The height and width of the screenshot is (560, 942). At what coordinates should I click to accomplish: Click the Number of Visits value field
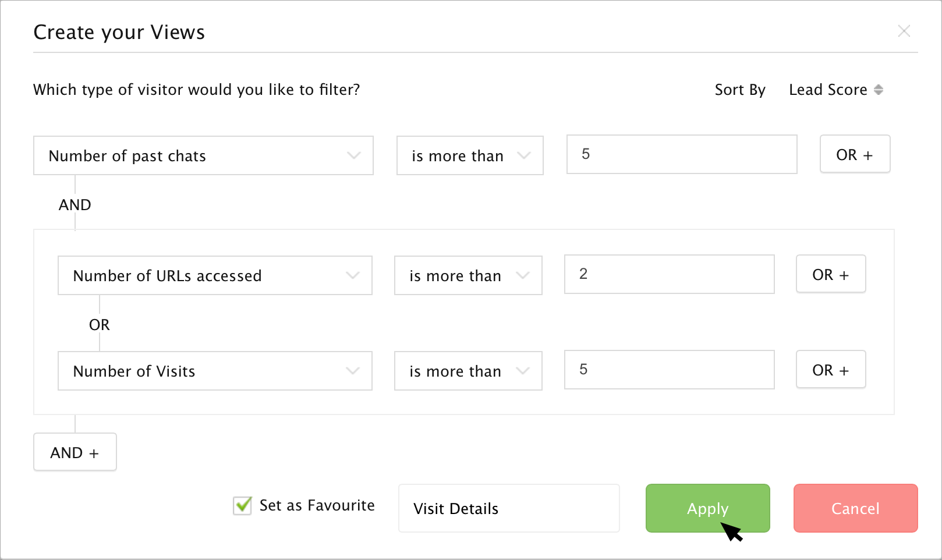669,370
